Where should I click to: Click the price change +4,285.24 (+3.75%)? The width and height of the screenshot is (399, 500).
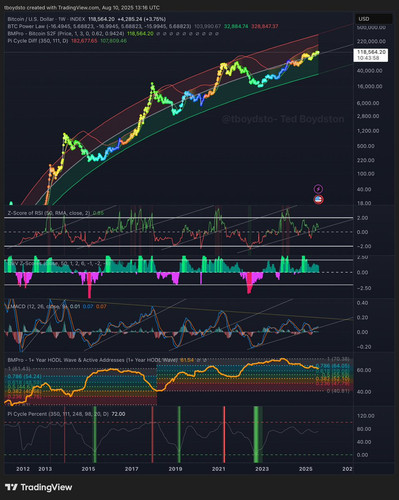click(x=142, y=19)
